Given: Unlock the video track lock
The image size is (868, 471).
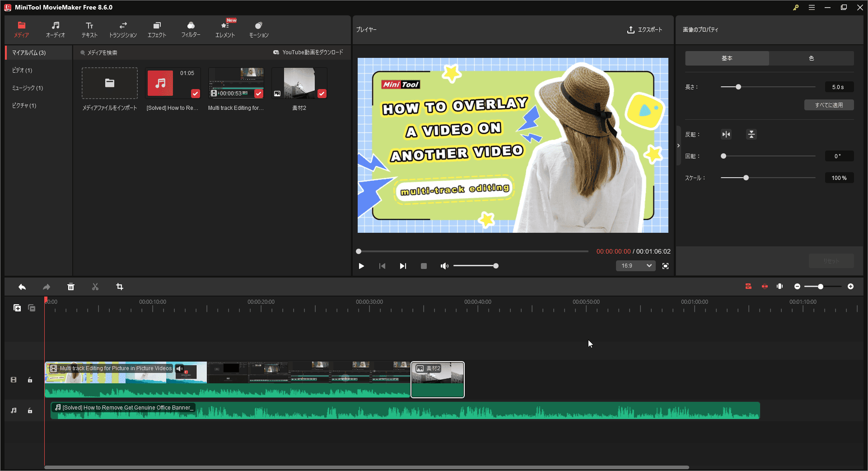Looking at the screenshot, I should 30,380.
